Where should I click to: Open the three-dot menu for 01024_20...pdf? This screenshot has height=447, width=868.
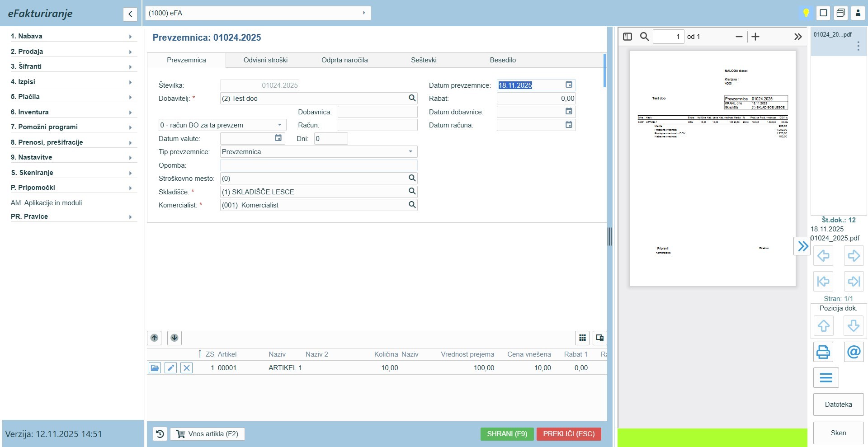tap(858, 46)
